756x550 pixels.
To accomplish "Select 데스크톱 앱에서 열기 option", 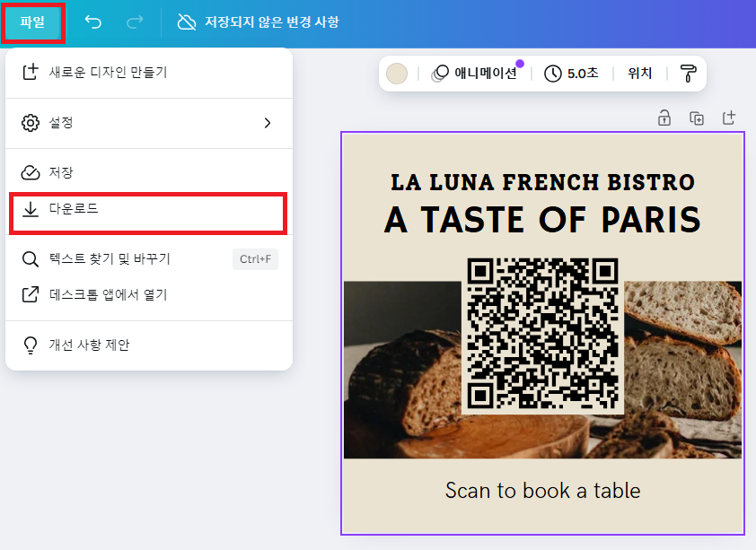I will (149, 295).
